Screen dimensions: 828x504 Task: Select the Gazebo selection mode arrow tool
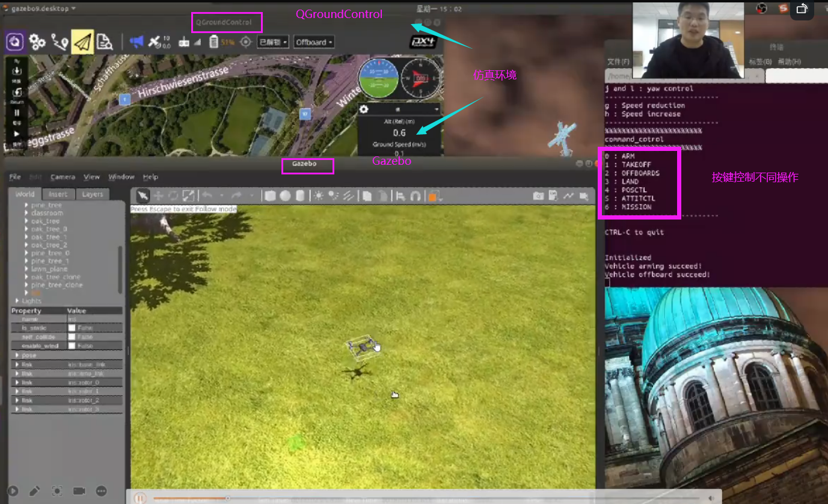[143, 195]
